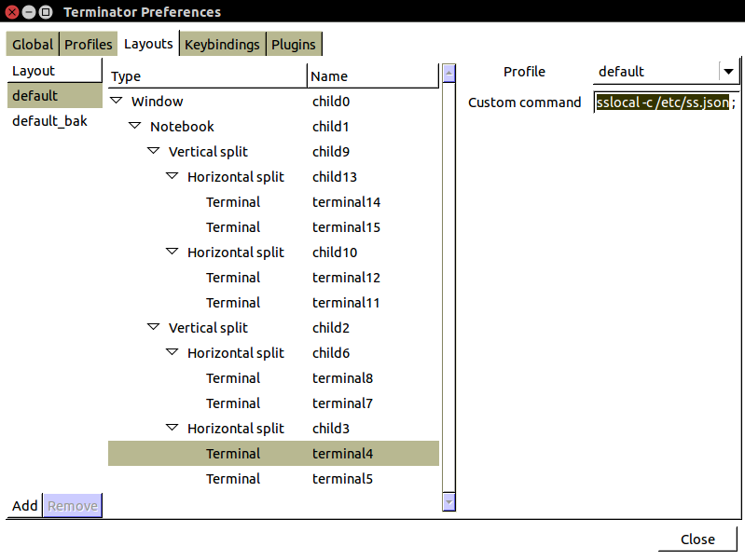Click the scrollbar up arrow
The image size is (745, 560).
[x=449, y=74]
